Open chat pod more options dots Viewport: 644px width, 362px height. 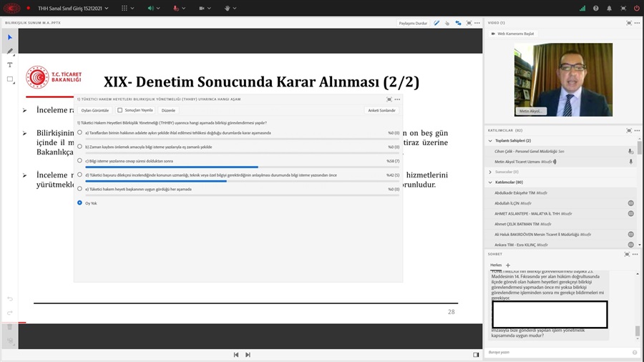point(635,255)
